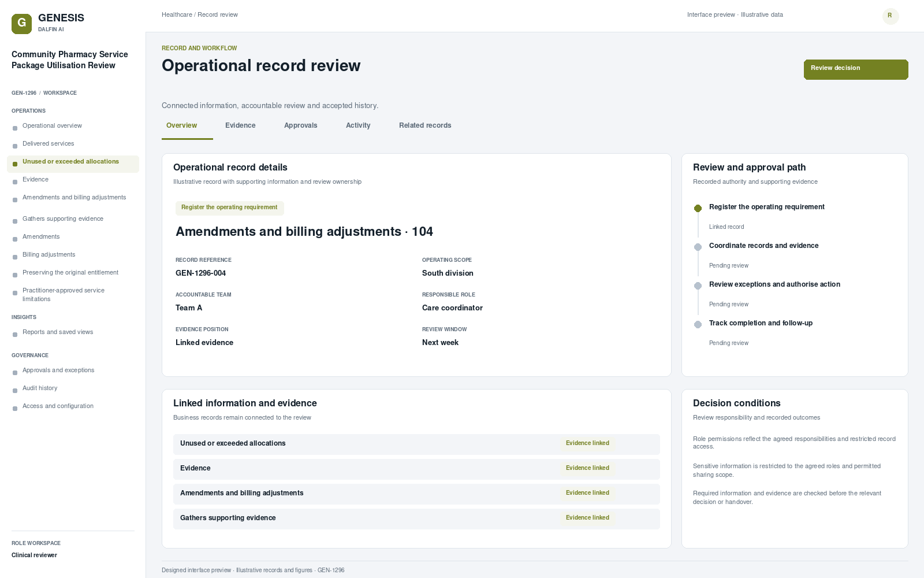Image resolution: width=924 pixels, height=578 pixels.
Task: Click the Register the operating requirement step marker
Action: pos(698,208)
